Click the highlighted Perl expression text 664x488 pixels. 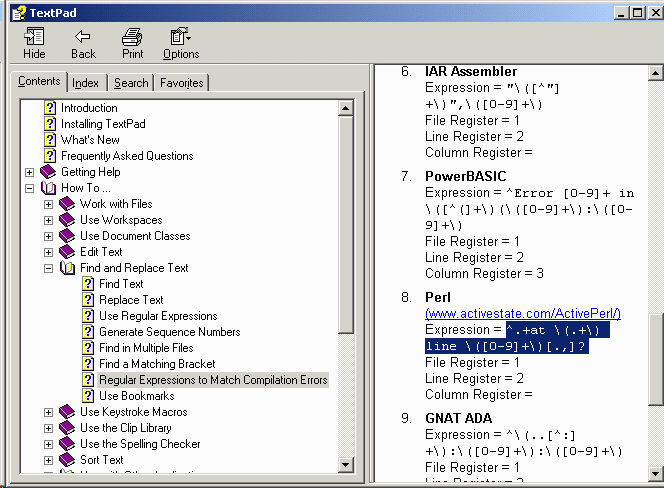pyautogui.click(x=517, y=338)
